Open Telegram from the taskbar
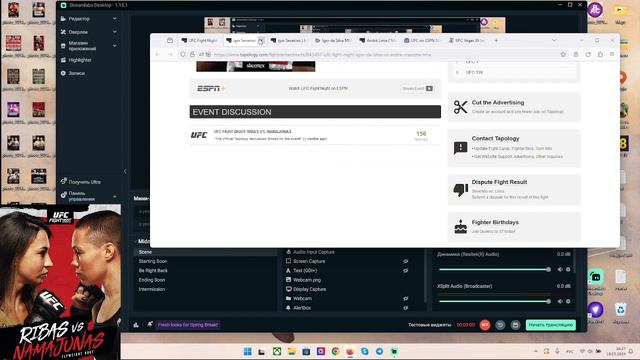The height and width of the screenshot is (360, 640). point(379,351)
